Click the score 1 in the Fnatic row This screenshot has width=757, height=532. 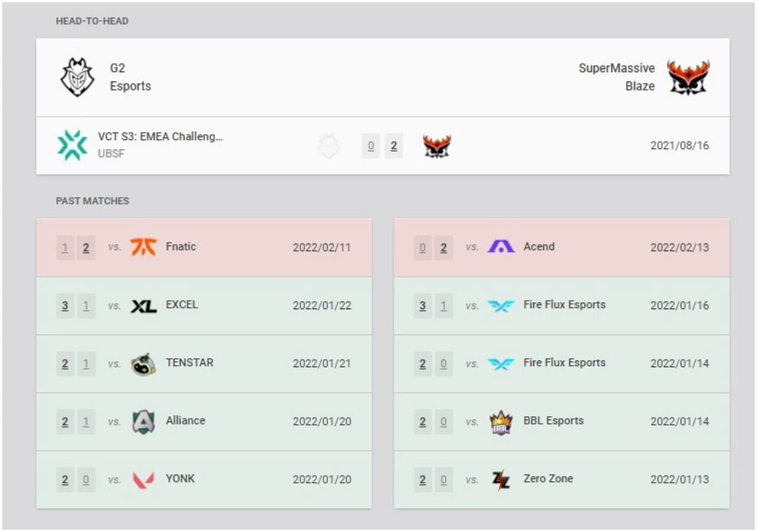point(65,248)
